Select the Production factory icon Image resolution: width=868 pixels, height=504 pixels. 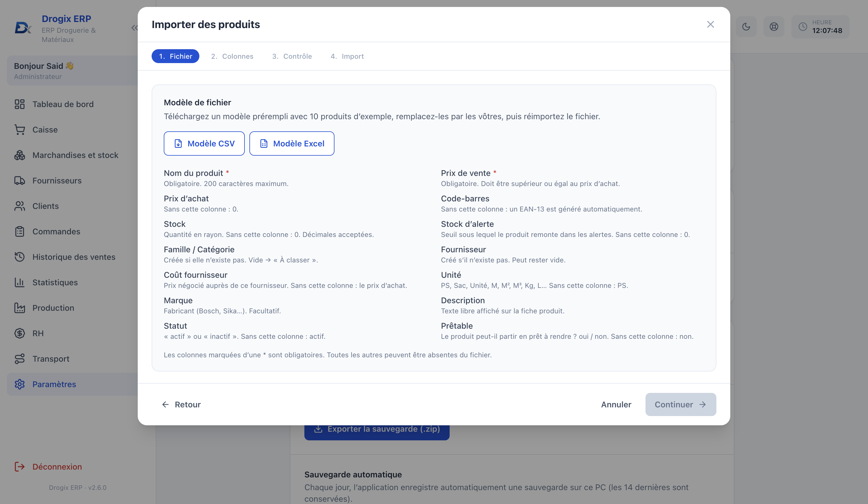(x=20, y=308)
